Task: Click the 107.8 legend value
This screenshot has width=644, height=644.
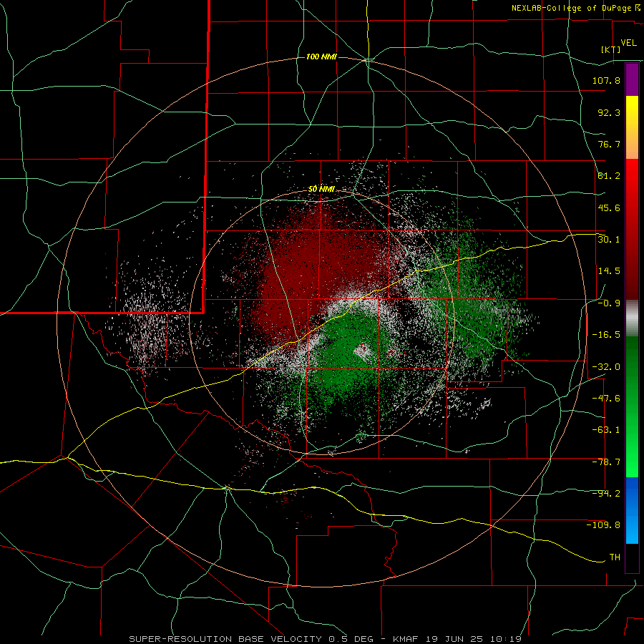Action: coord(606,80)
